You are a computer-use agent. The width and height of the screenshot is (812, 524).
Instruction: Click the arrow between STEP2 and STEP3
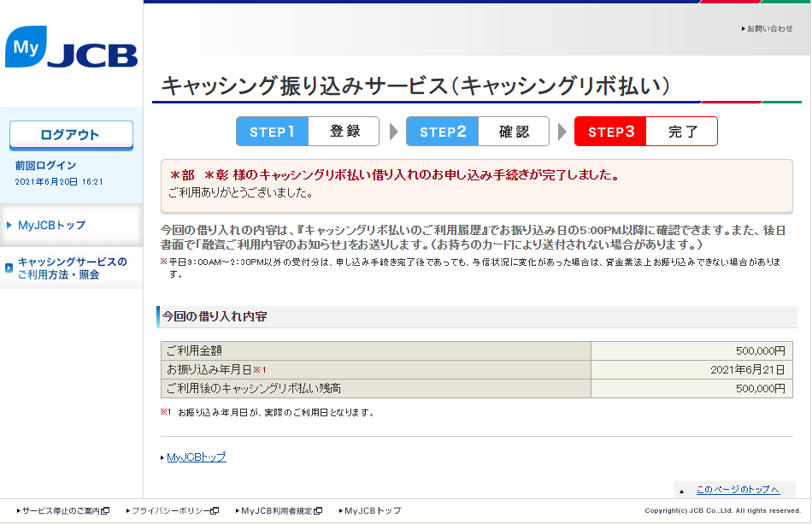(562, 132)
